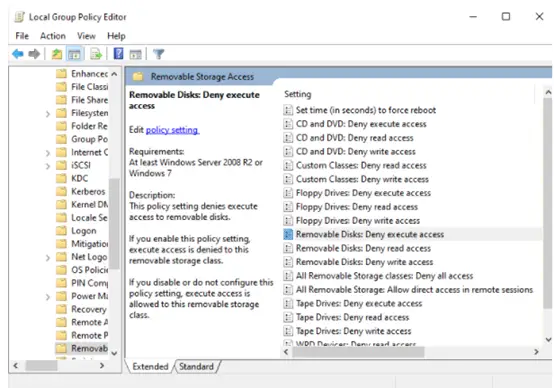Viewport: 554px width, 388px height.
Task: Click the Local Group Policy Editor title icon
Action: point(20,17)
